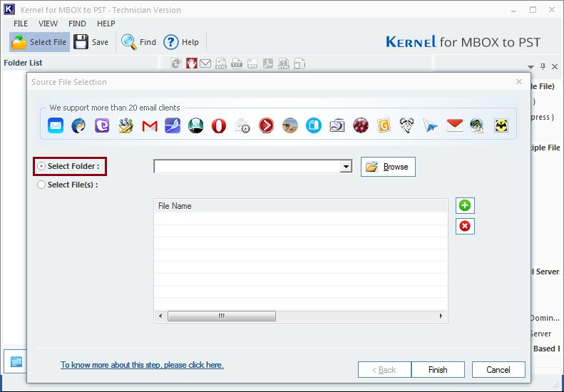Click the Thunderbird email client icon

pyautogui.click(x=78, y=126)
